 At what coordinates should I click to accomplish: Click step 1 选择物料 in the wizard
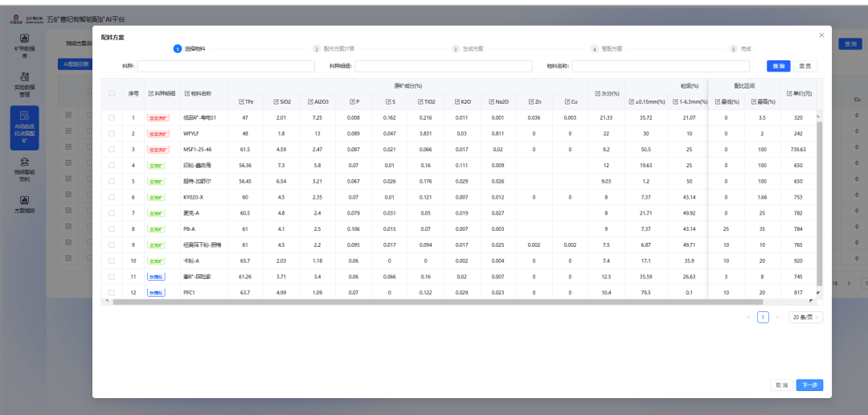pyautogui.click(x=190, y=49)
